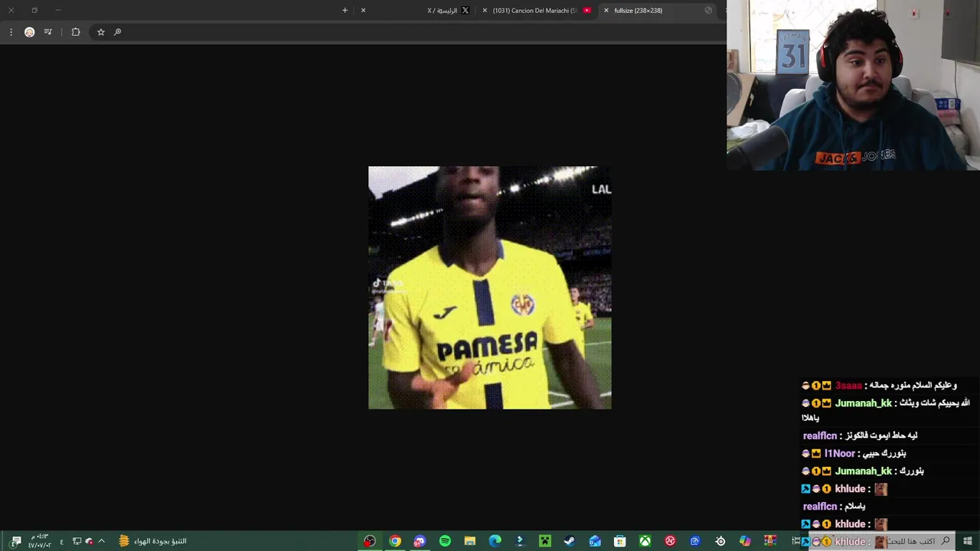Image resolution: width=980 pixels, height=551 pixels.
Task: Open the notification center icon
Action: click(16, 541)
